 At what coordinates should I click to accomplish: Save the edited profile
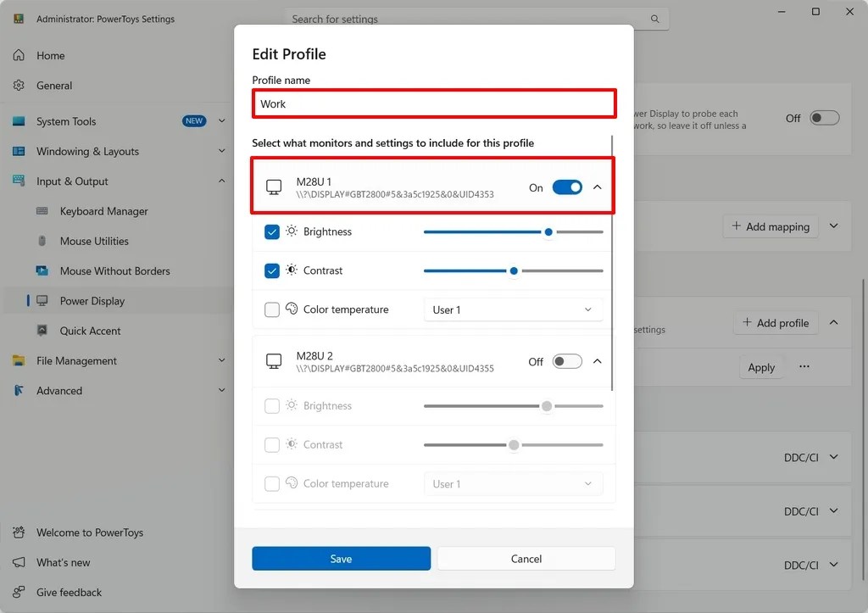point(341,559)
